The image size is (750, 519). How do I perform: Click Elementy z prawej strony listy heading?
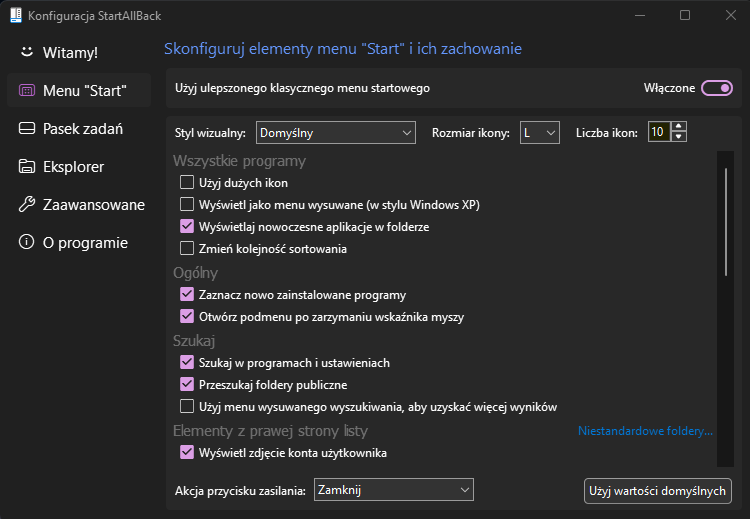pyautogui.click(x=270, y=431)
